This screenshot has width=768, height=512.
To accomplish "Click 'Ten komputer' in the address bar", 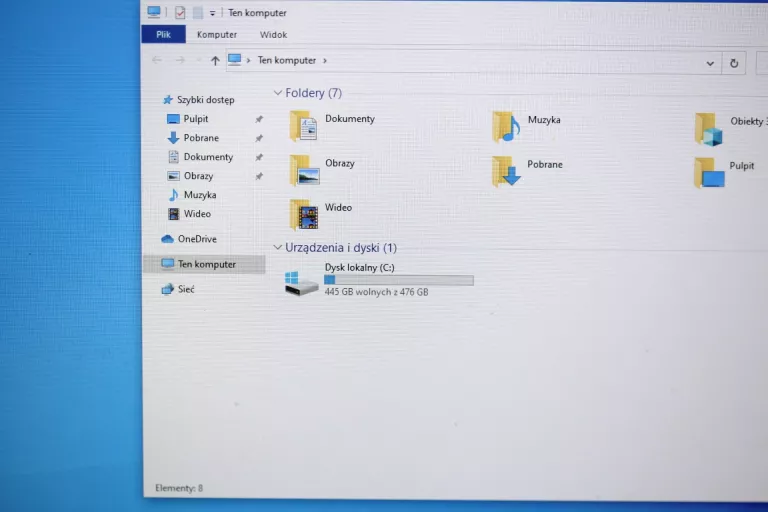I will [x=287, y=60].
